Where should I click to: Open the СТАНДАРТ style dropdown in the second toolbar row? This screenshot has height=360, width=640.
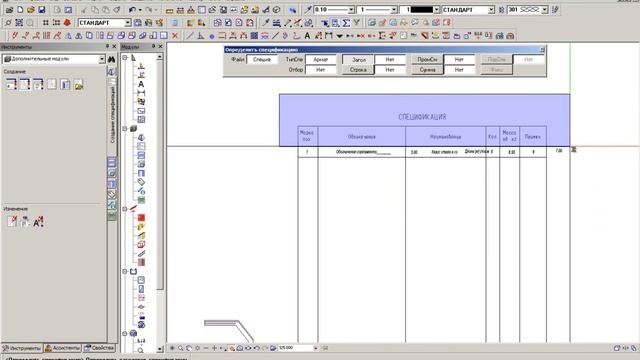128,23
